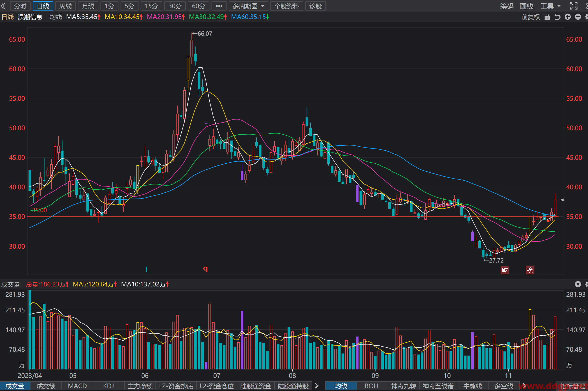Screen dimensions: 588x391
Task: Switch sub-chart to KDJ
Action: click(108, 386)
